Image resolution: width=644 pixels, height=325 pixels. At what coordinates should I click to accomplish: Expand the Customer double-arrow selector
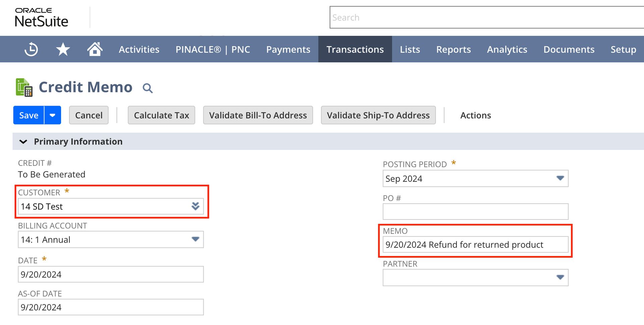[196, 206]
